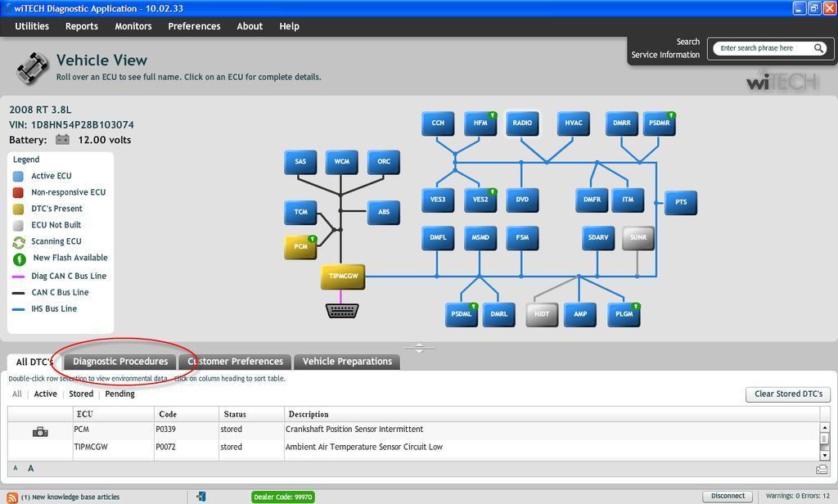
Task: Open the DMRR ECU node
Action: point(622,124)
